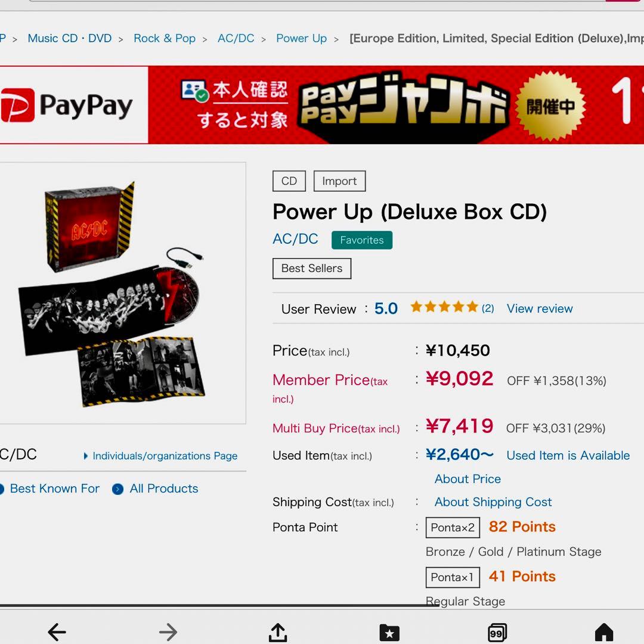Open the View review link
Viewport: 644px width, 644px height.
[x=539, y=308]
